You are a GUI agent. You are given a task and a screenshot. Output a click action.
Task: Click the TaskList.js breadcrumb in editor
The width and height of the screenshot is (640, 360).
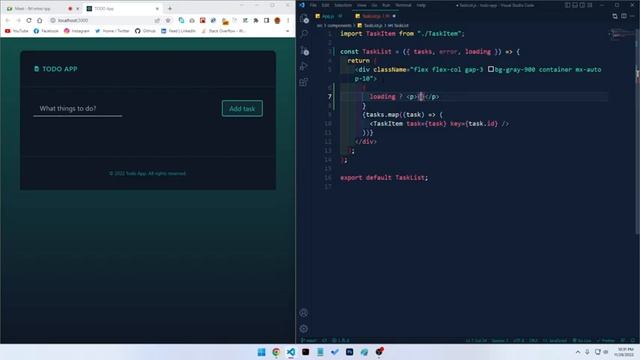[x=372, y=25]
